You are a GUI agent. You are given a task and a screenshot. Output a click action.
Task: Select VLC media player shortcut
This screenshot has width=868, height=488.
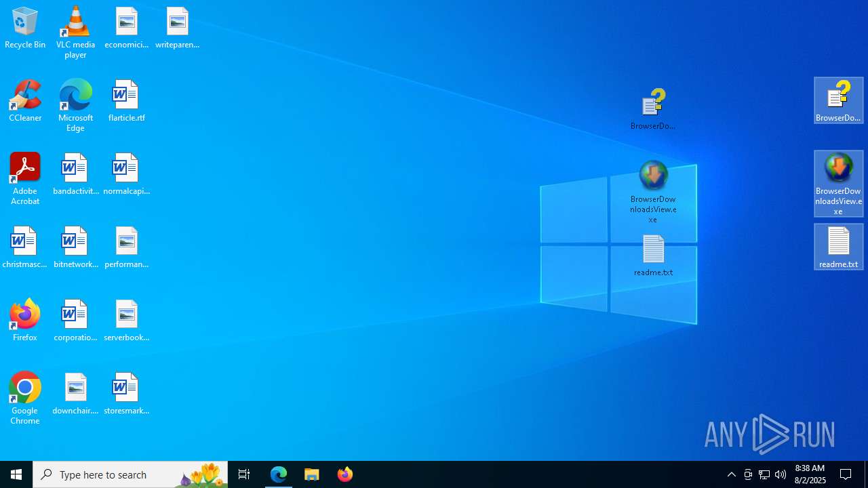tap(75, 33)
